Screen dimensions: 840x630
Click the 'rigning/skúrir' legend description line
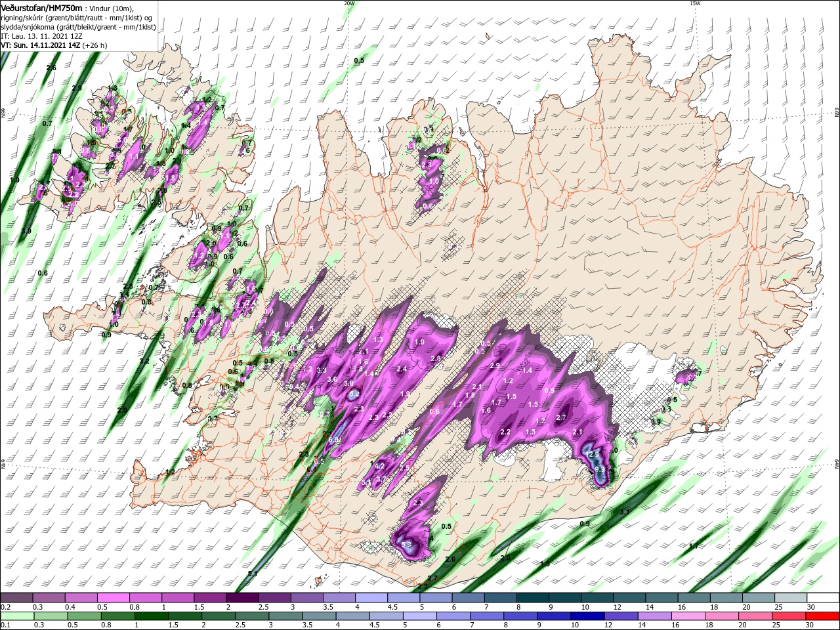point(77,18)
